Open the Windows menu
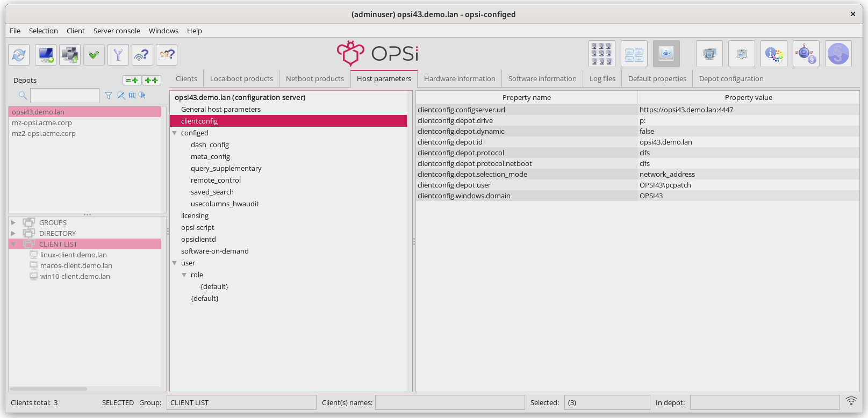Image resolution: width=868 pixels, height=418 pixels. tap(163, 31)
